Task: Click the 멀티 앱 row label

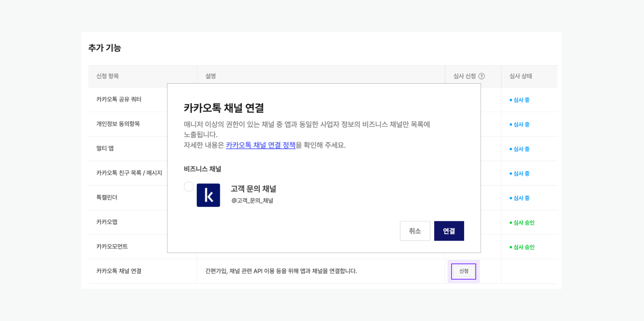Action: 105,148
